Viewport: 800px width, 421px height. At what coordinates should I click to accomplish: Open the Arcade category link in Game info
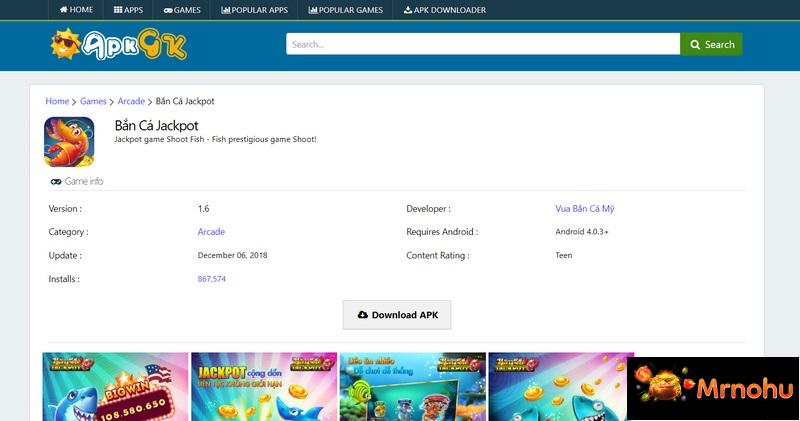(211, 232)
